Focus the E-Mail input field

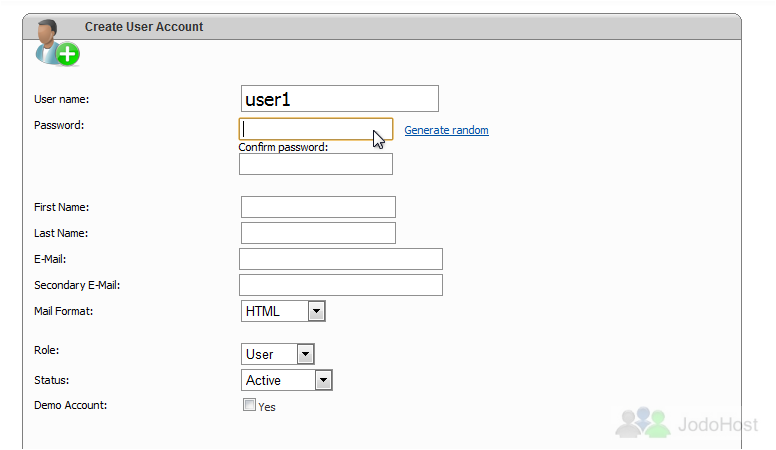point(341,259)
